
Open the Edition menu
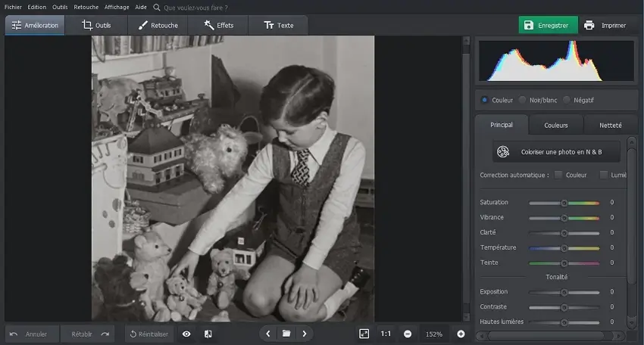coord(37,7)
